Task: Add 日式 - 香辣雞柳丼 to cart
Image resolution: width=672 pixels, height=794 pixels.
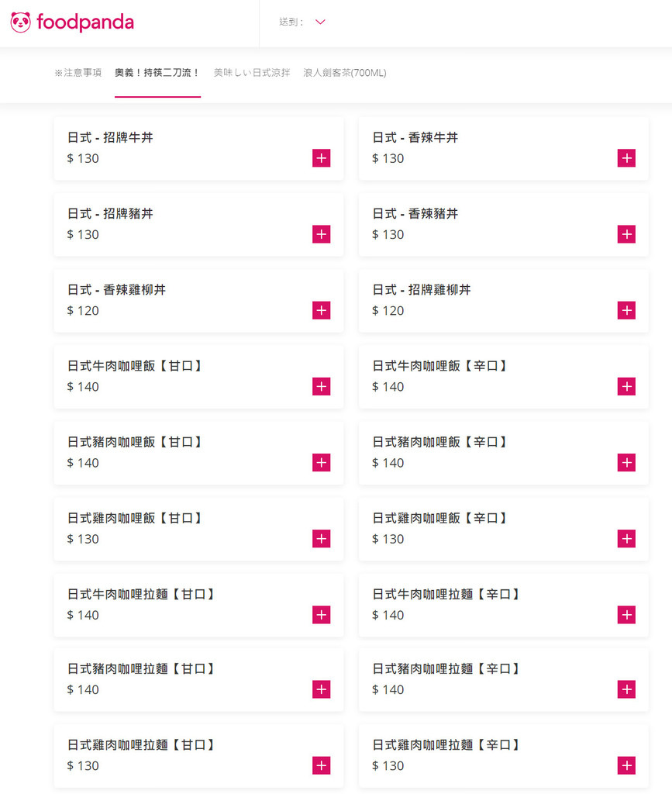Action: tap(322, 310)
